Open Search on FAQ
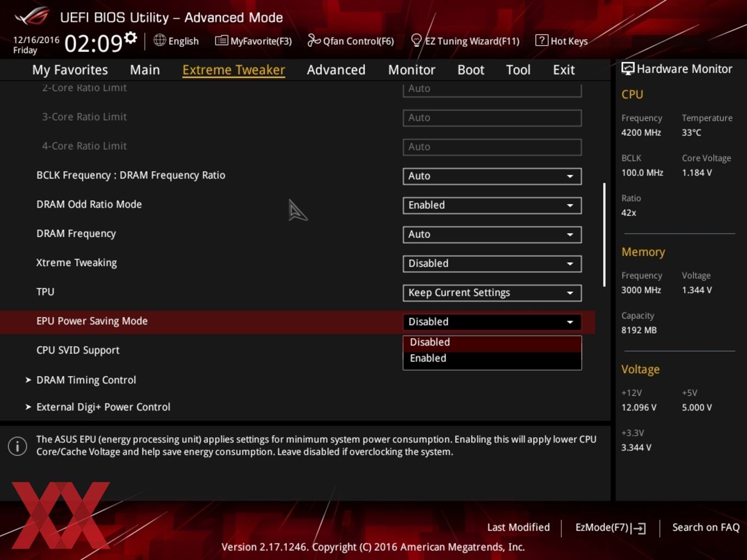The height and width of the screenshot is (560, 747). point(706,527)
